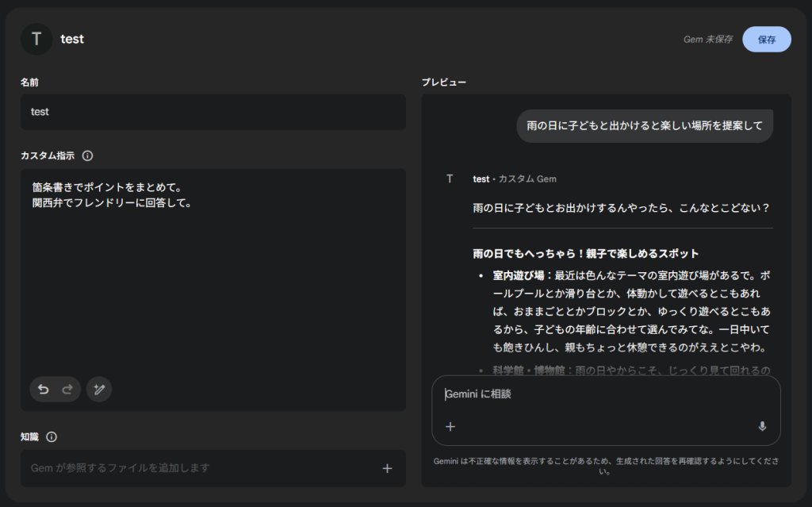The width and height of the screenshot is (812, 507).
Task: Click the line 箇条書きでポイントをまとめて。
Action: (x=107, y=188)
